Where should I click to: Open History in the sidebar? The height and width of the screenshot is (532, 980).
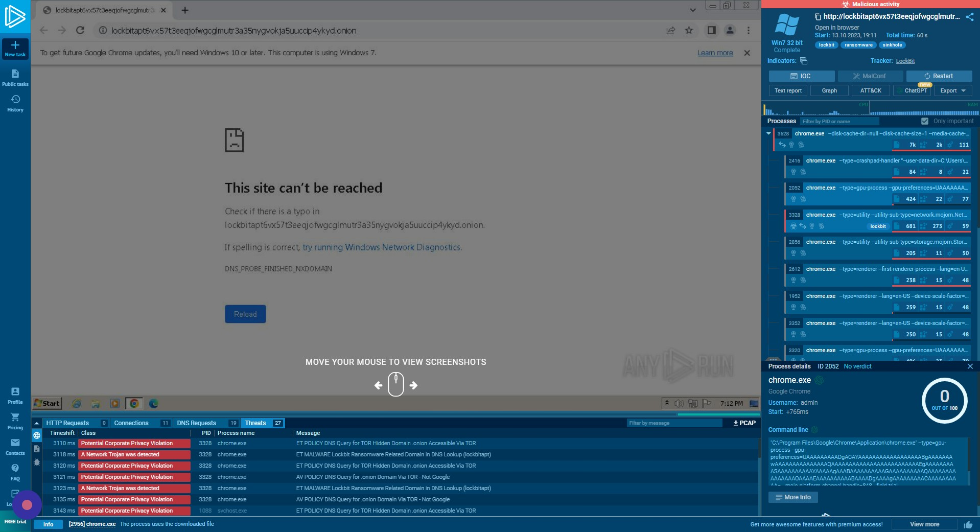pos(15,103)
